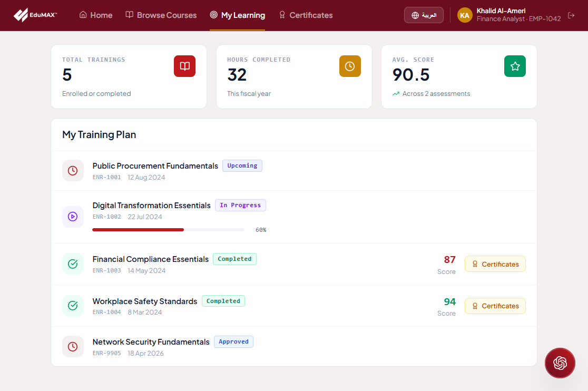The width and height of the screenshot is (588, 391).
Task: Click the clock icon for Public Procurement Fundamentals
Action: [x=73, y=171]
